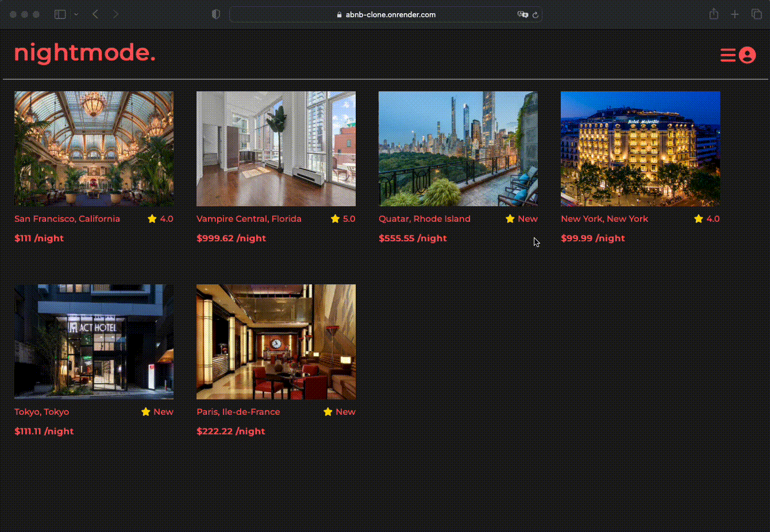Click the share icon in the browser toolbar
770x532 pixels.
point(714,14)
